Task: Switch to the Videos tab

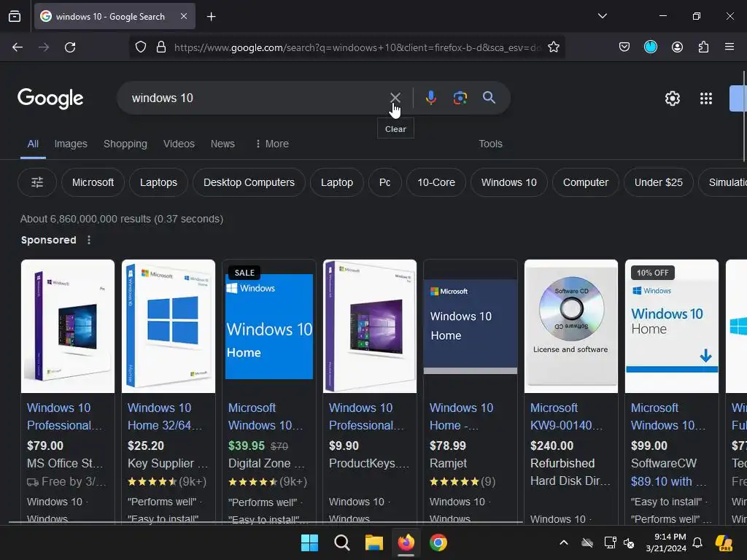Action: click(x=179, y=144)
